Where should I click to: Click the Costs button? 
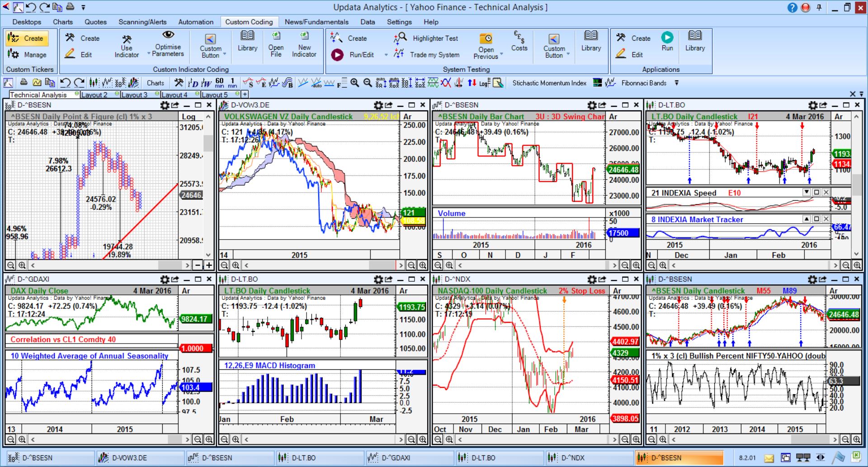(519, 41)
